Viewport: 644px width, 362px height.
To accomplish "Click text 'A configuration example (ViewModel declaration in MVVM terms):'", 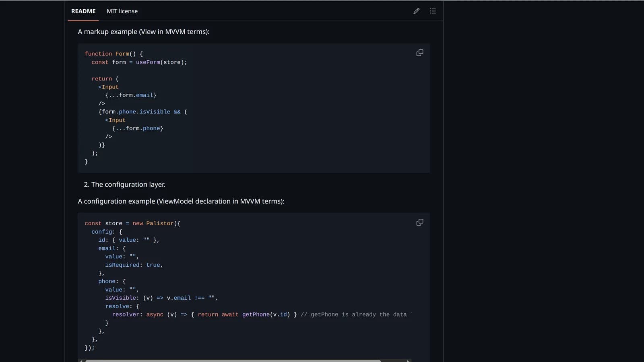I will (181, 201).
